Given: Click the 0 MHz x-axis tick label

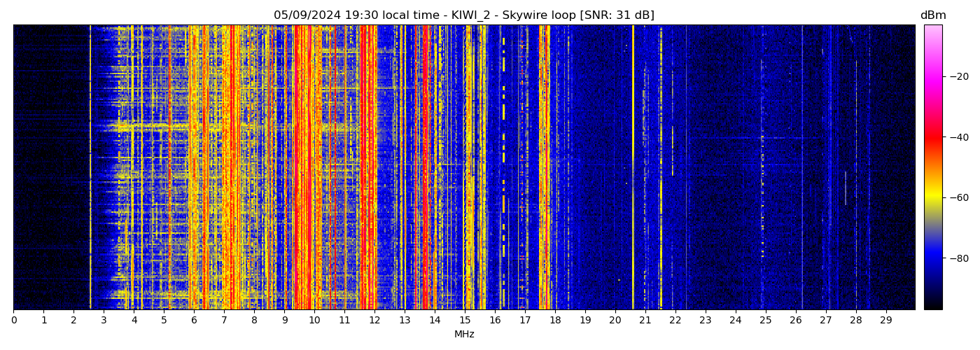Looking at the screenshot, I should pyautogui.click(x=14, y=320).
